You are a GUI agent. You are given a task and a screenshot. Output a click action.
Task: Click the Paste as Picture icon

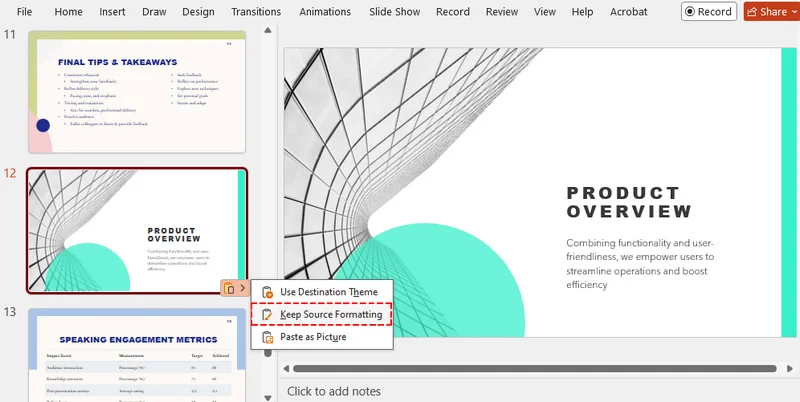coord(267,337)
